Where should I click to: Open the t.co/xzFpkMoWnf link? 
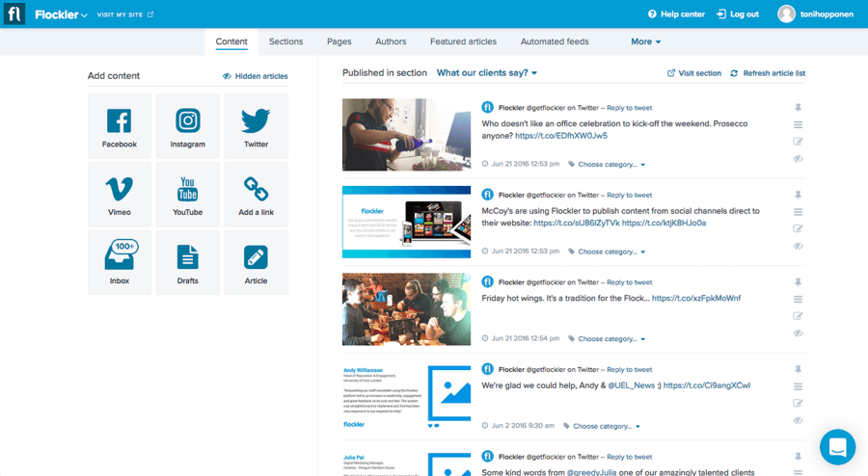pyautogui.click(x=695, y=298)
